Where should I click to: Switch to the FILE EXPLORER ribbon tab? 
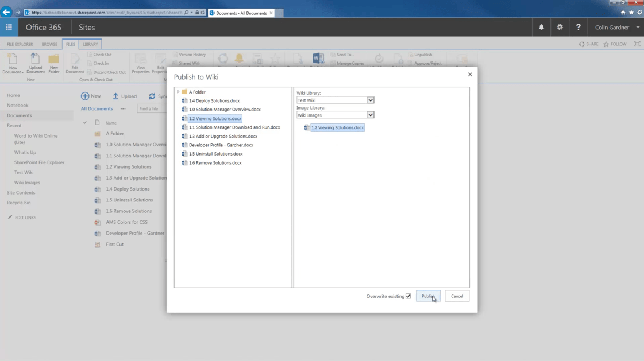tap(20, 44)
